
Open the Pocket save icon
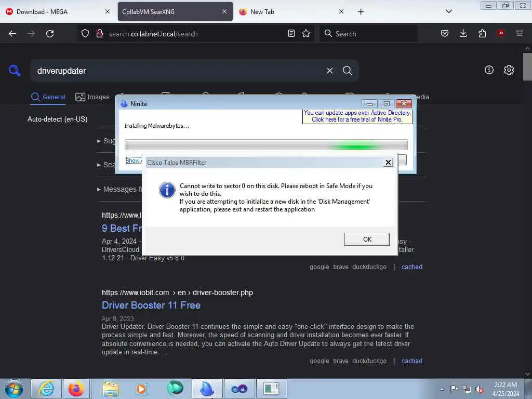point(445,33)
